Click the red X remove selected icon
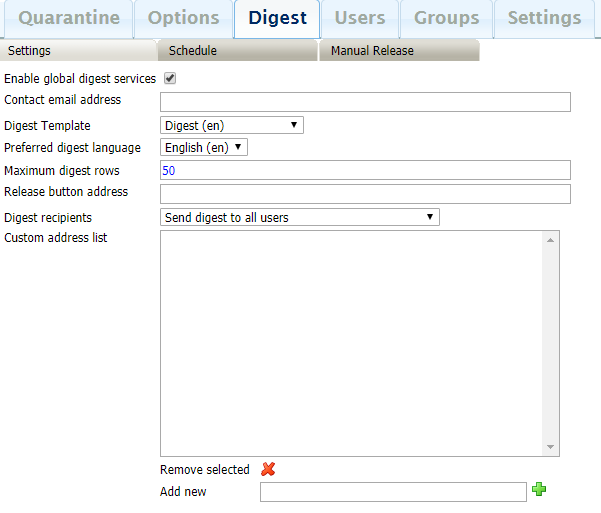The height and width of the screenshot is (513, 601). (x=268, y=469)
